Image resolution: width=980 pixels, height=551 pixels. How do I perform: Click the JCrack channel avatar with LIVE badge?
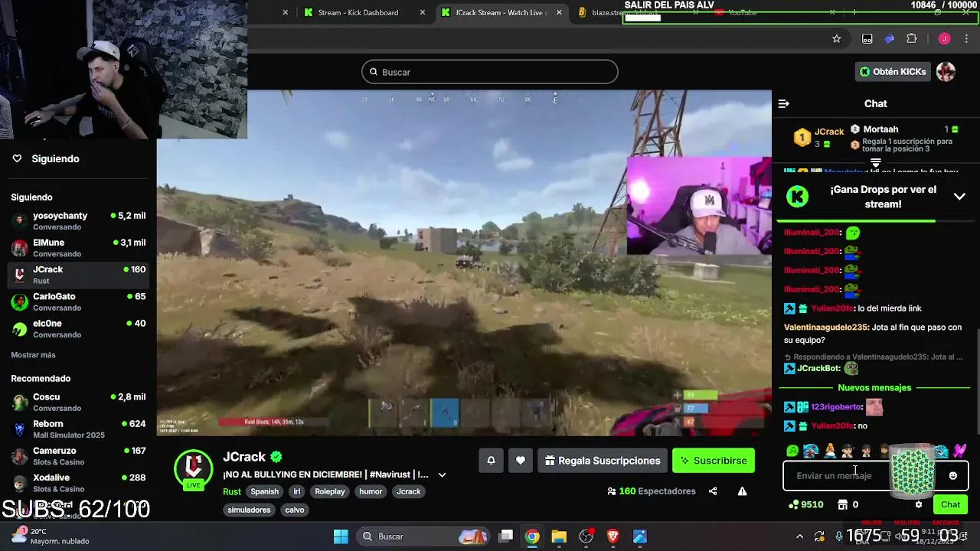[193, 470]
